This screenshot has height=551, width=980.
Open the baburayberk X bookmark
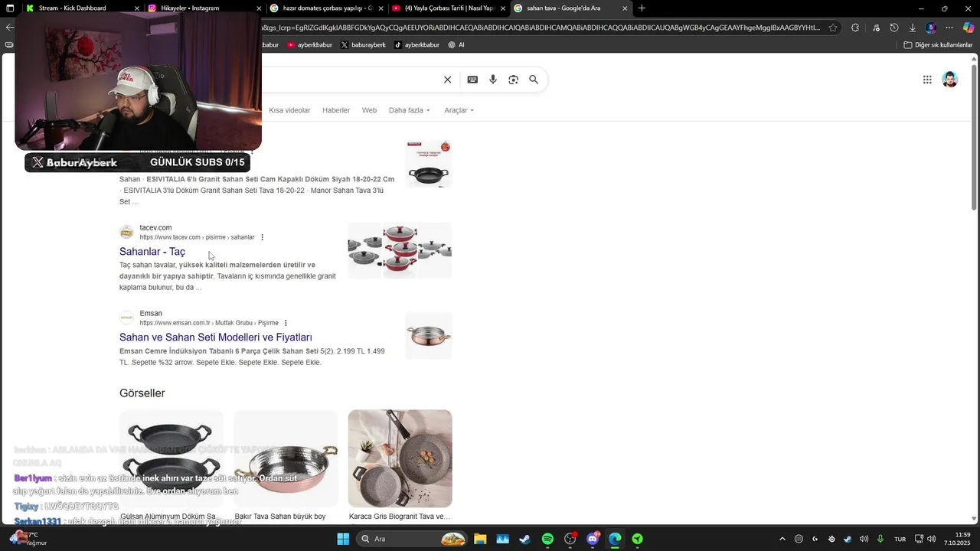pyautogui.click(x=363, y=44)
